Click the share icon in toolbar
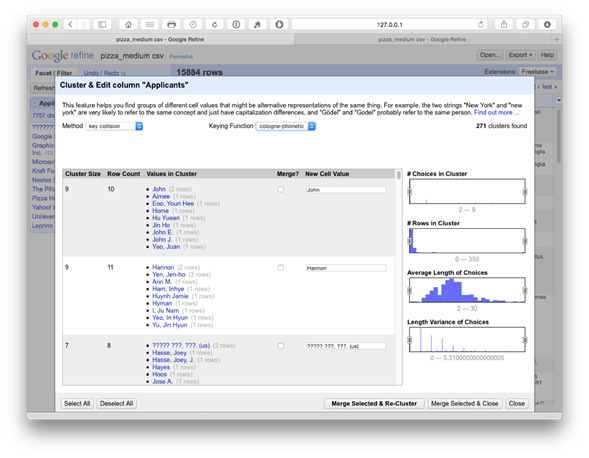The height and width of the screenshot is (458, 589). tap(504, 25)
